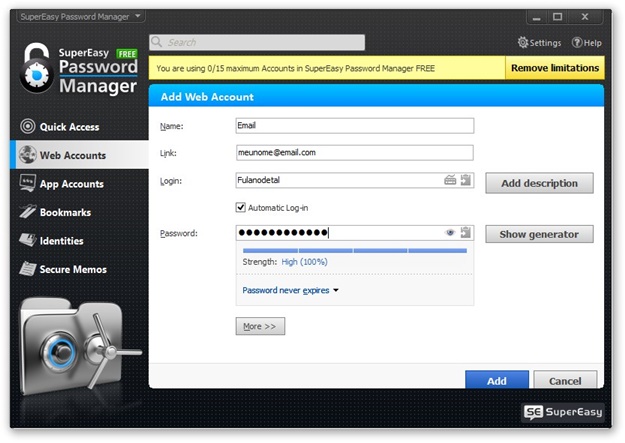Image resolution: width=625 pixels, height=443 pixels.
Task: Click the password strength bar
Action: 355,251
